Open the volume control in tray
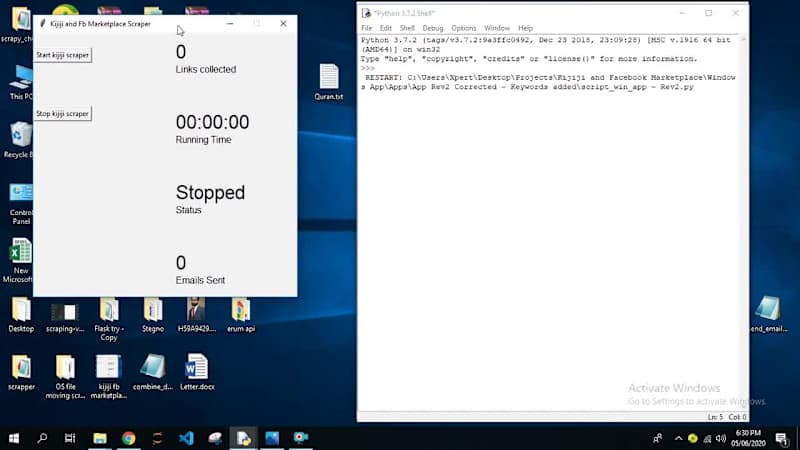Image resolution: width=800 pixels, height=450 pixels. tap(721, 438)
